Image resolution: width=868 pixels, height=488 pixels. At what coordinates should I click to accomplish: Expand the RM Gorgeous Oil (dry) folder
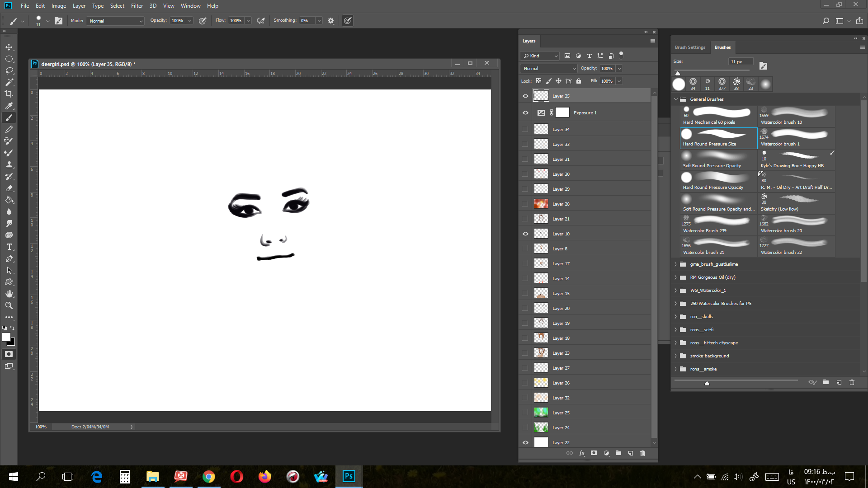(x=676, y=277)
